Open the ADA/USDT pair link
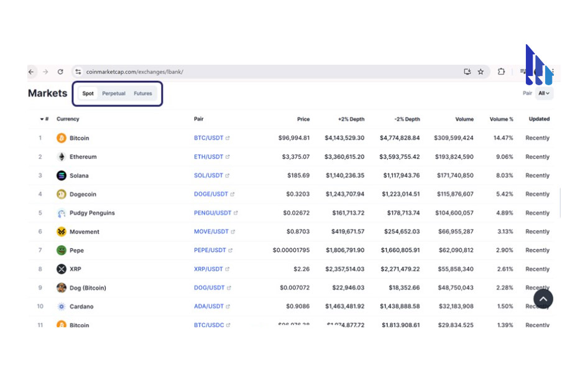The image size is (588, 392). [x=209, y=306]
